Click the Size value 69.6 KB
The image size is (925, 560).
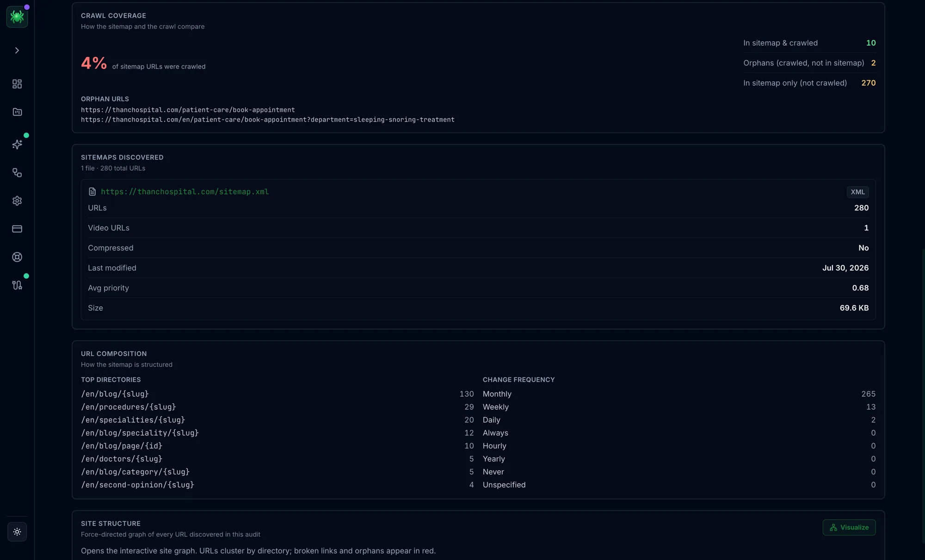pyautogui.click(x=854, y=308)
